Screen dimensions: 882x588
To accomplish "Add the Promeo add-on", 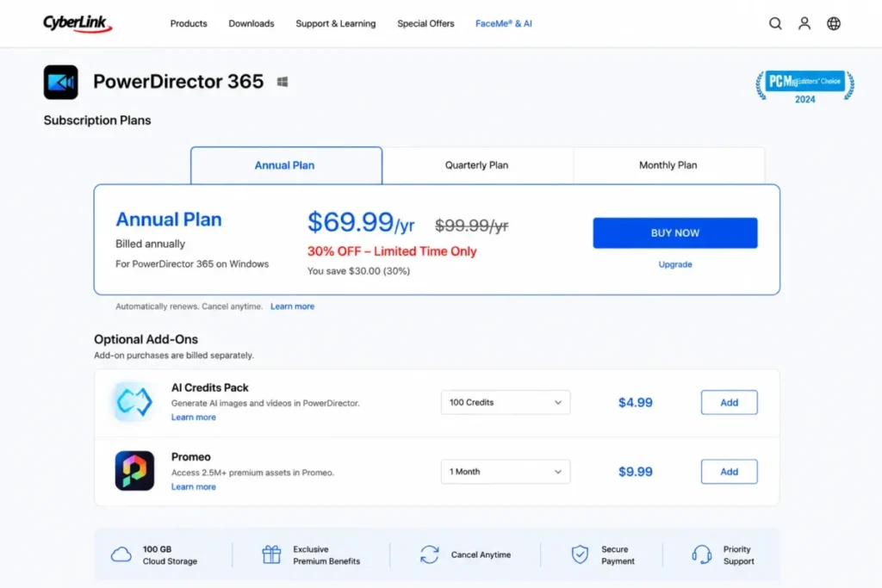I will [x=729, y=472].
